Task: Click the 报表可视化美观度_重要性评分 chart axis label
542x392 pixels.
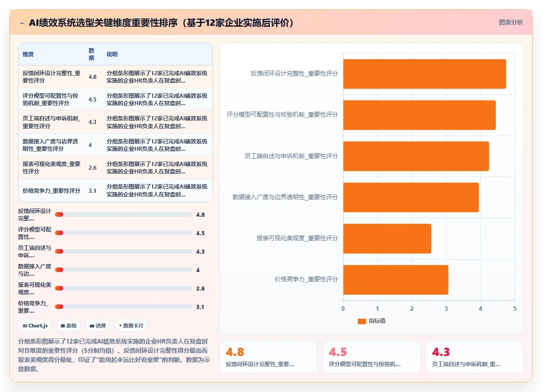Action: [x=297, y=238]
